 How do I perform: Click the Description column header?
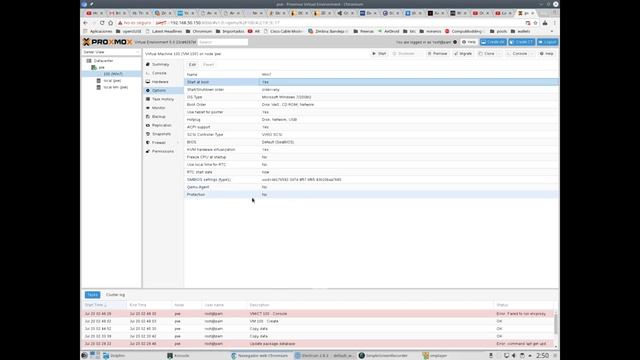(x=371, y=305)
